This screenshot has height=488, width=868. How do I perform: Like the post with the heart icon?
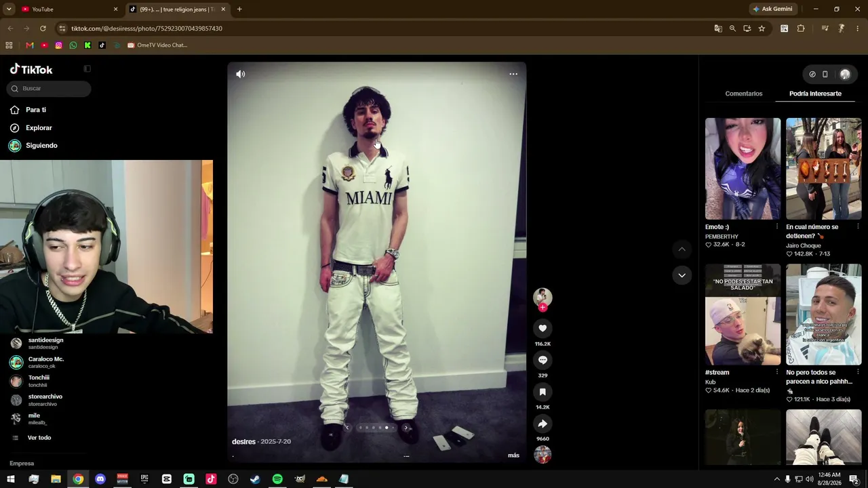click(x=542, y=328)
